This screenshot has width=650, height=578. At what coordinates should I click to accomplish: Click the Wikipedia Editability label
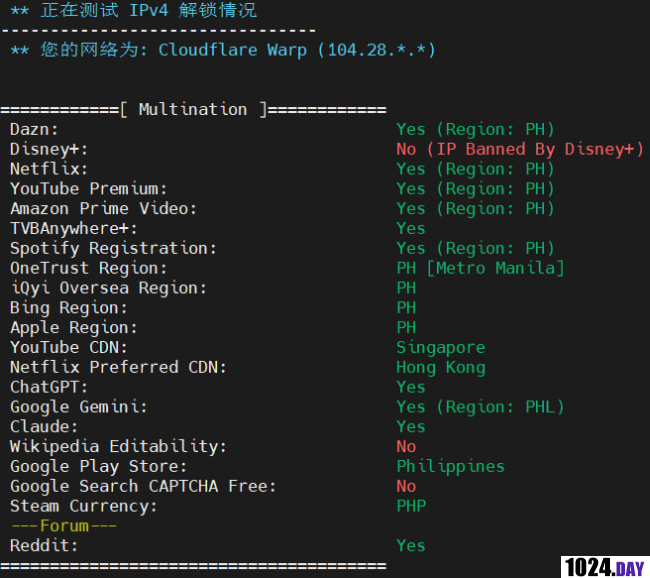coord(118,446)
